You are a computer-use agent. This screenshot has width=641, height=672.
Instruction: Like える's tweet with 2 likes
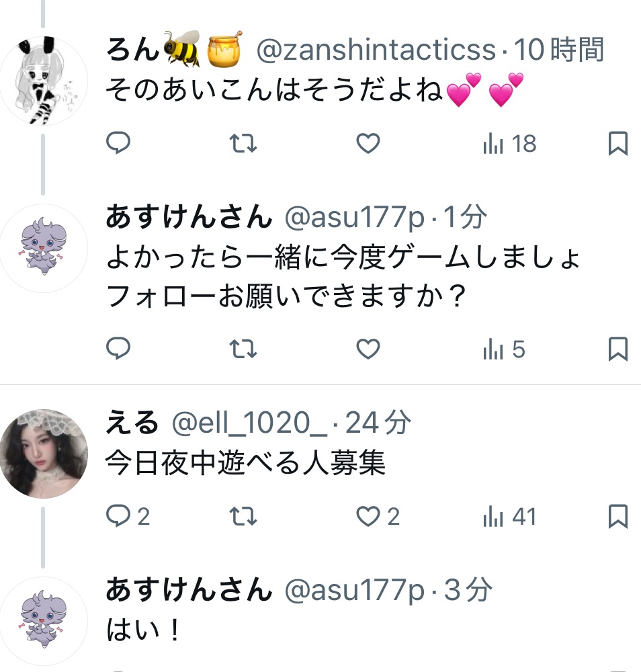click(x=378, y=515)
